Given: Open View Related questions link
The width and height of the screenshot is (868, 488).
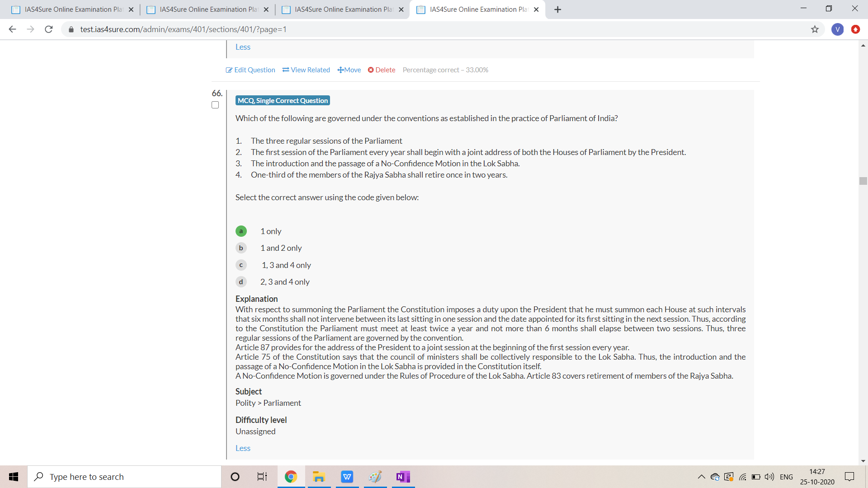Looking at the screenshot, I should click(x=306, y=70).
